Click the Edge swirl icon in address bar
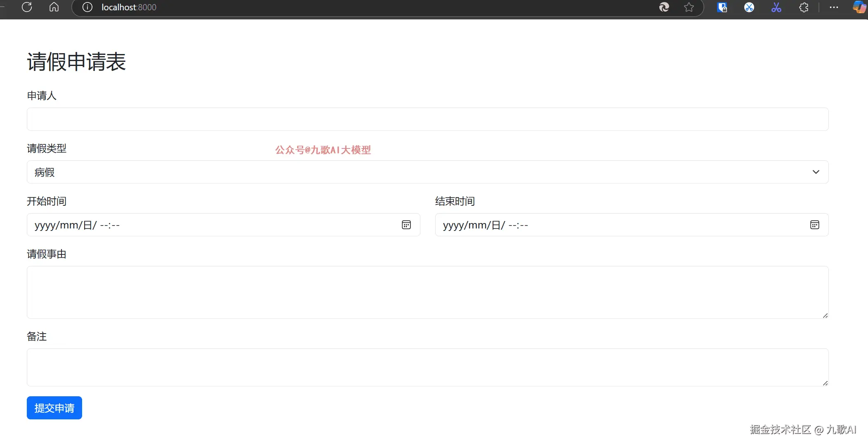 [x=664, y=7]
